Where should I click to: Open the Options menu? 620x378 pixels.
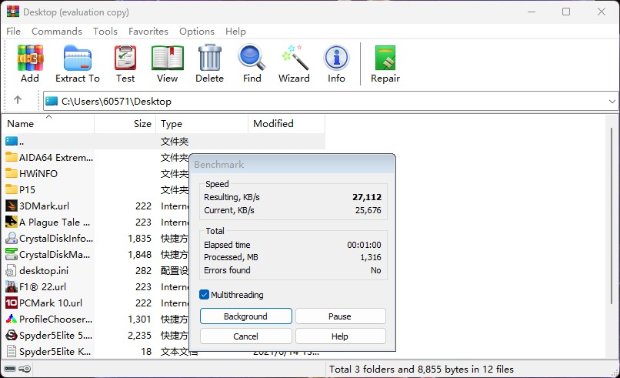click(197, 31)
